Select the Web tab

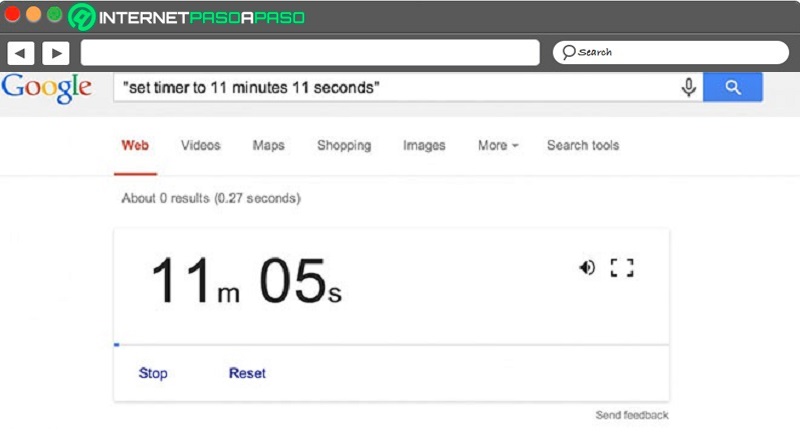135,145
